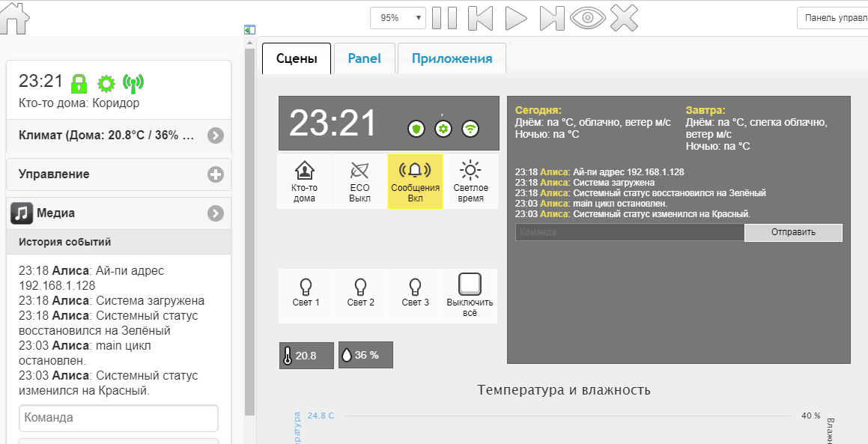
Task: Toggle the Кто-то дома presence tile
Action: pyautogui.click(x=304, y=181)
